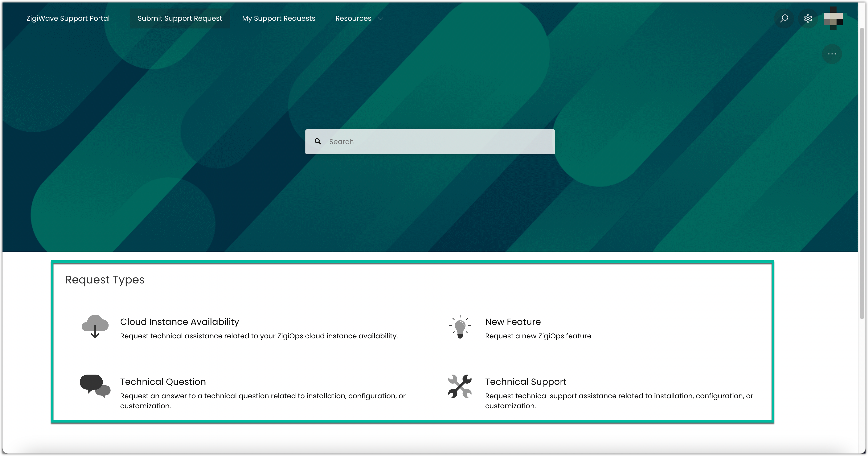Screen dimensions: 868x456
Task: Select the New Feature request title
Action: pyautogui.click(x=512, y=322)
